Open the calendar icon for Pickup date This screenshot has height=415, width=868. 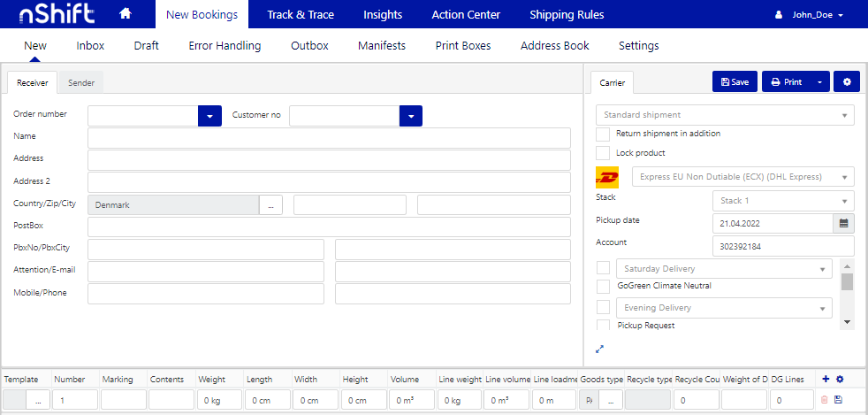[x=843, y=223]
